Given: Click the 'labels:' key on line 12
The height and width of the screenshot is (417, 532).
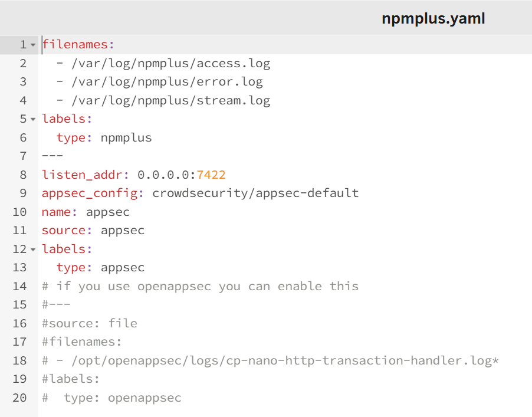Looking at the screenshot, I should (x=67, y=249).
